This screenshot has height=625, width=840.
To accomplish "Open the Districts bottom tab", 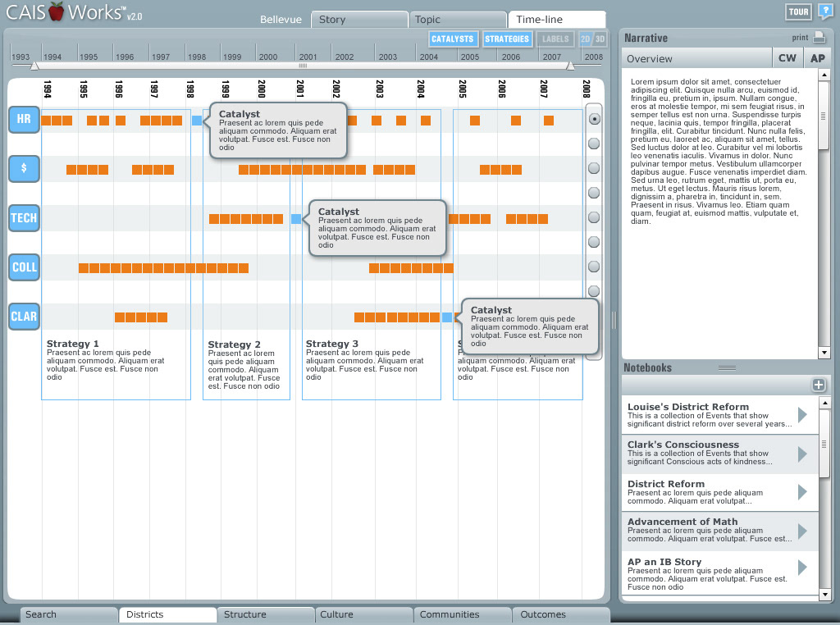I will 167,615.
